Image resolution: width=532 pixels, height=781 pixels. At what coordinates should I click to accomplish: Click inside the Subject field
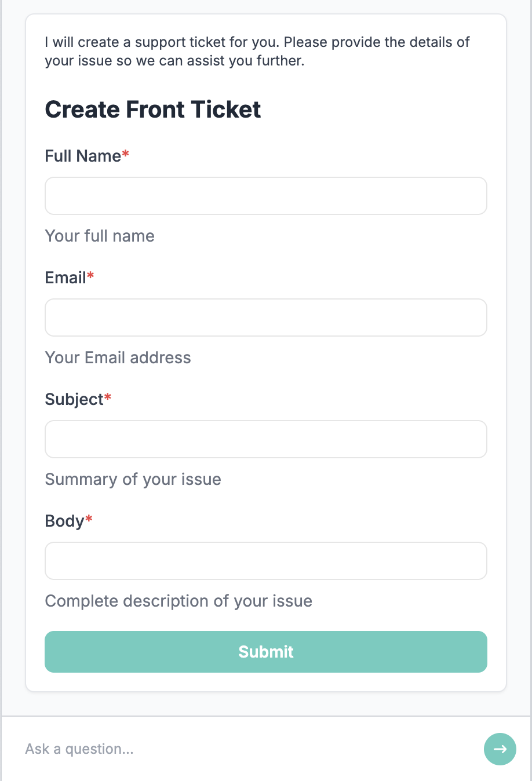tap(265, 439)
